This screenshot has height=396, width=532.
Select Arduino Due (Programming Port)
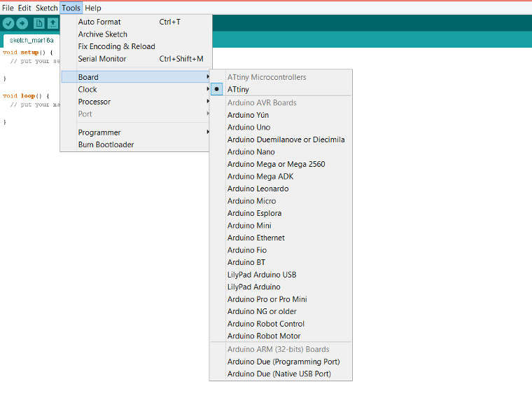(281, 362)
